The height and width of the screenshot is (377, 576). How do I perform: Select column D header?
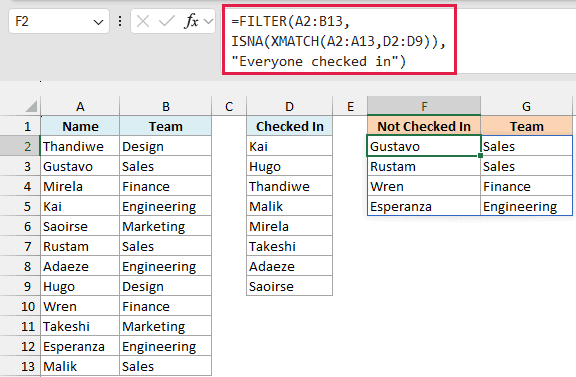coord(289,107)
